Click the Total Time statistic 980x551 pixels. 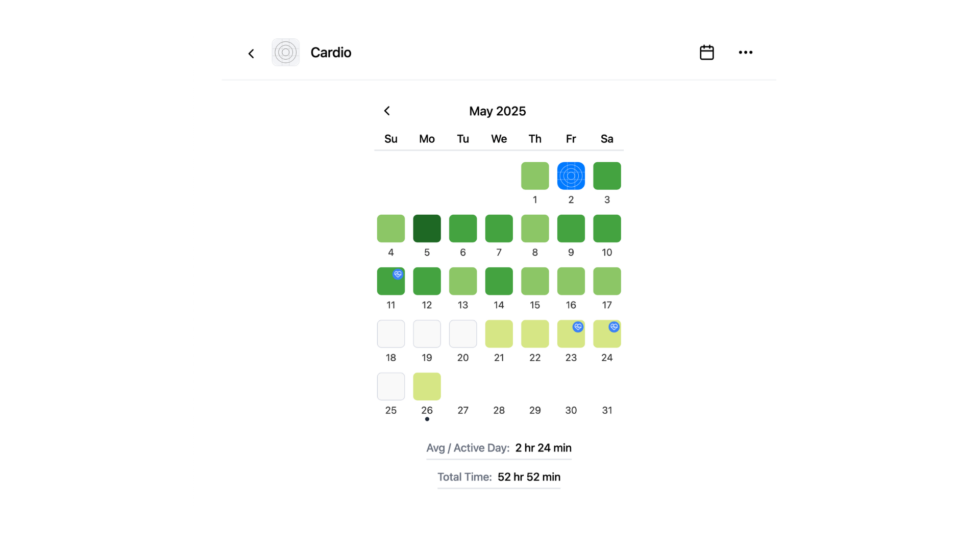(499, 477)
